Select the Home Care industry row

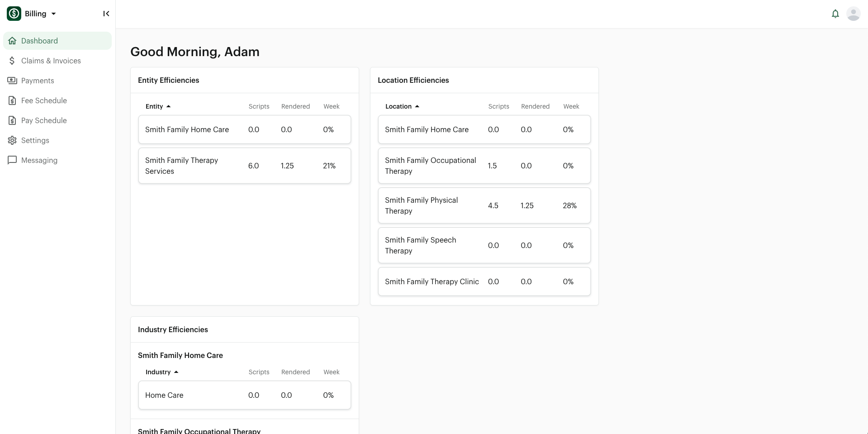(x=244, y=395)
